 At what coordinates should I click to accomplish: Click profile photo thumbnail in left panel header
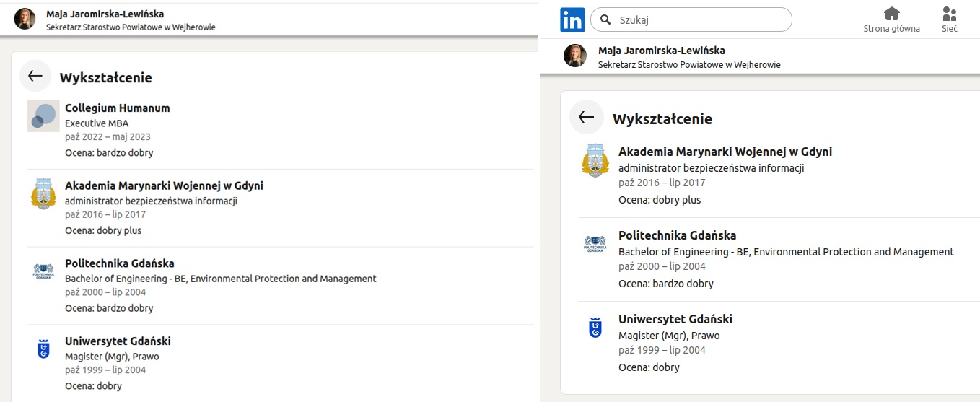point(25,19)
